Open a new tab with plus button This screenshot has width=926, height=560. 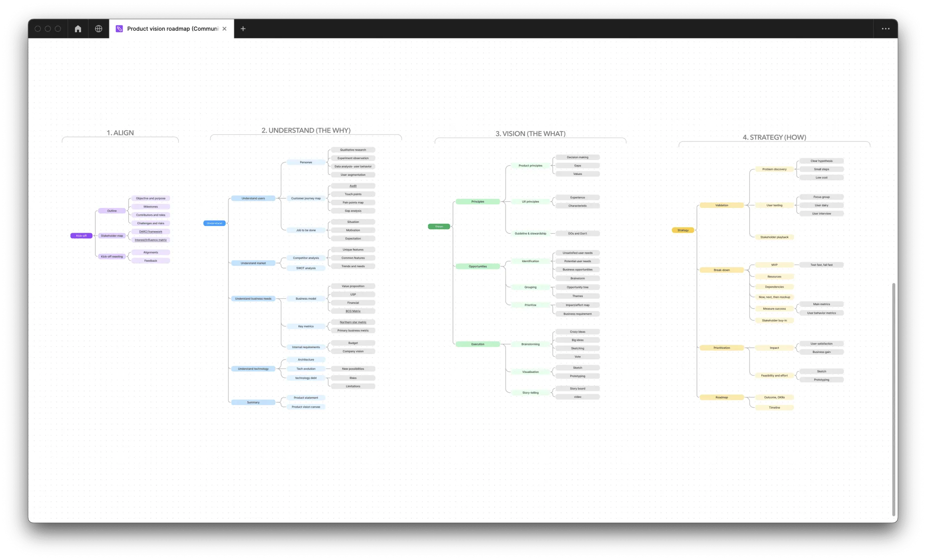(x=243, y=29)
